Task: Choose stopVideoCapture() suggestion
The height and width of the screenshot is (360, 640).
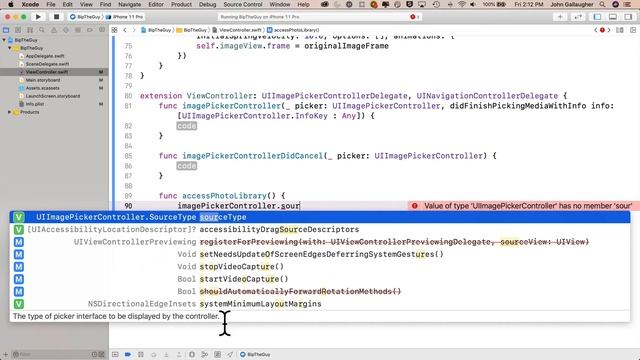Action: [x=320, y=267]
